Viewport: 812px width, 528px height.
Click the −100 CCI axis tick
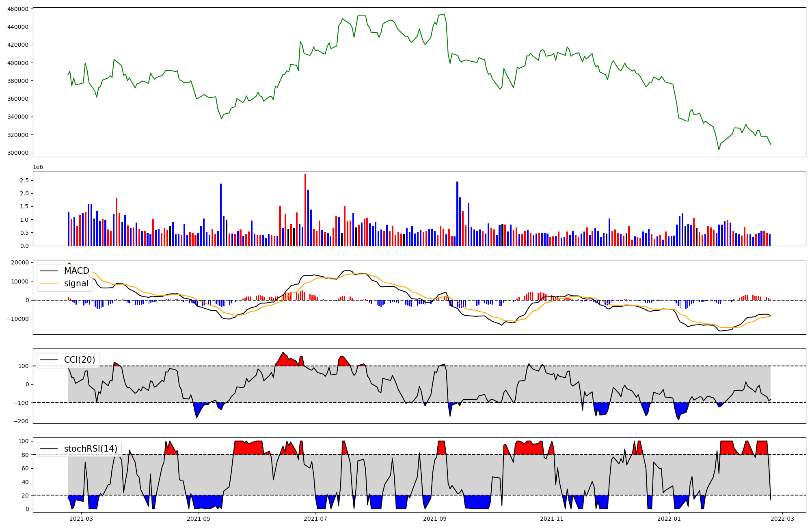(x=20, y=402)
